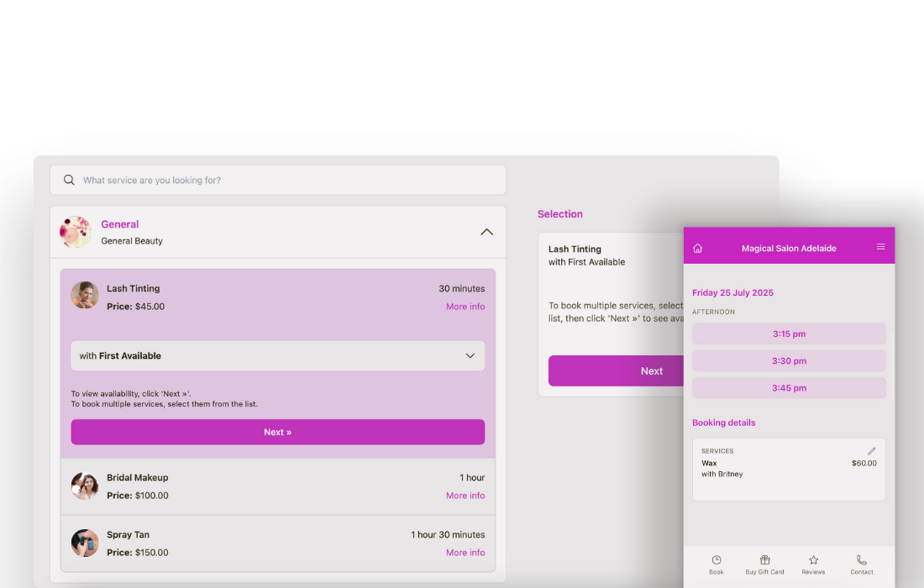Click the service search input field
The image size is (924, 588).
click(x=252, y=180)
